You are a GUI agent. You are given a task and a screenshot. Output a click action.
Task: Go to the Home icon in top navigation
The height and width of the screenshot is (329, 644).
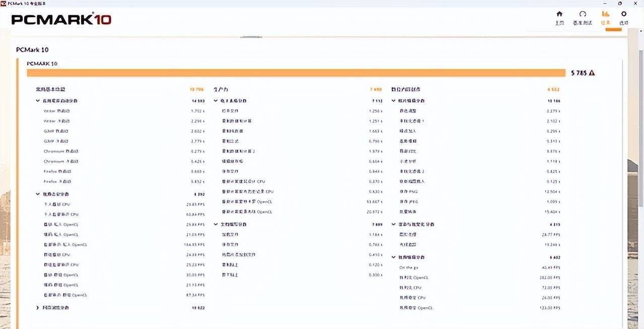pos(559,14)
